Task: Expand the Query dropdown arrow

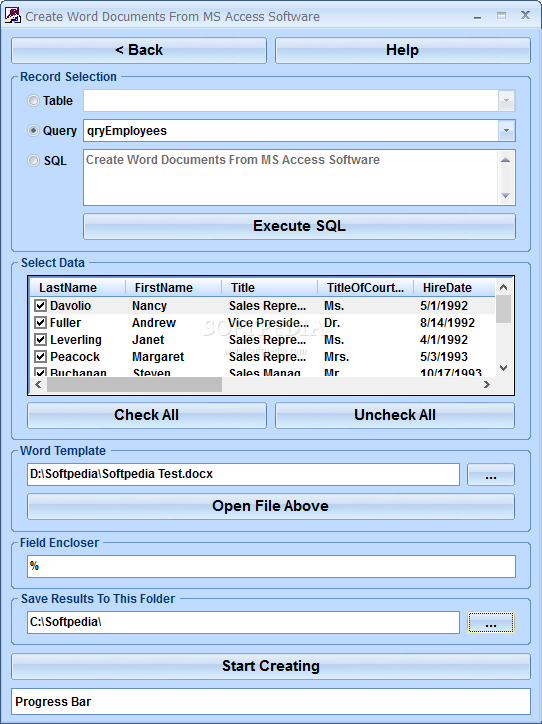Action: click(506, 131)
